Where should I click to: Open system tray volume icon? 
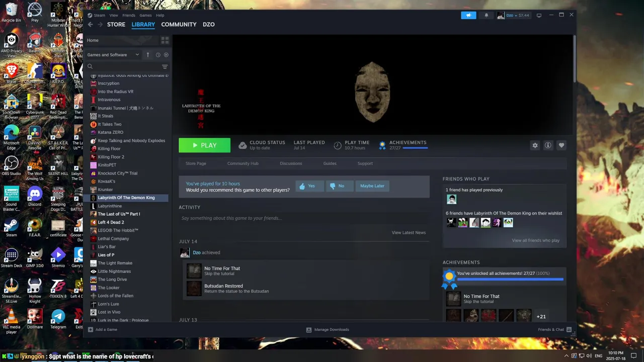coord(589,356)
